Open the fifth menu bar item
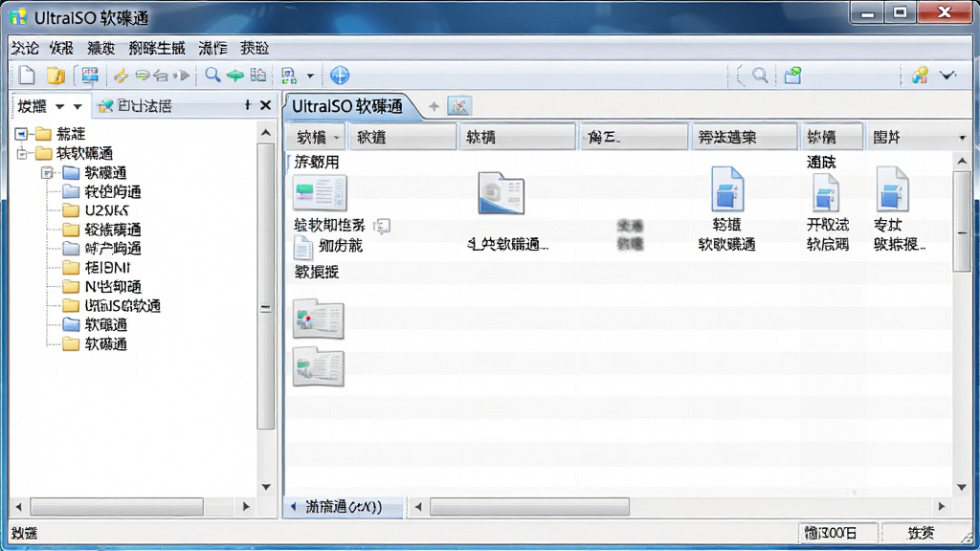 tap(213, 48)
